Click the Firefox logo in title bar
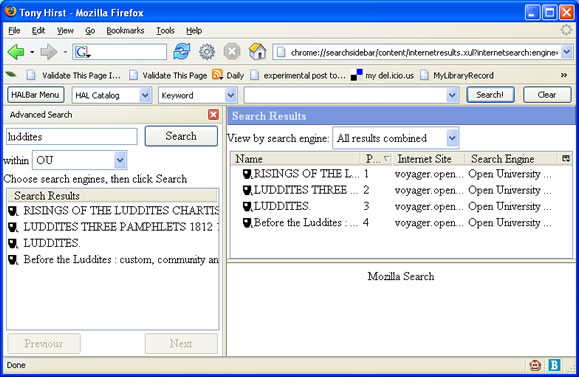 pyautogui.click(x=11, y=12)
